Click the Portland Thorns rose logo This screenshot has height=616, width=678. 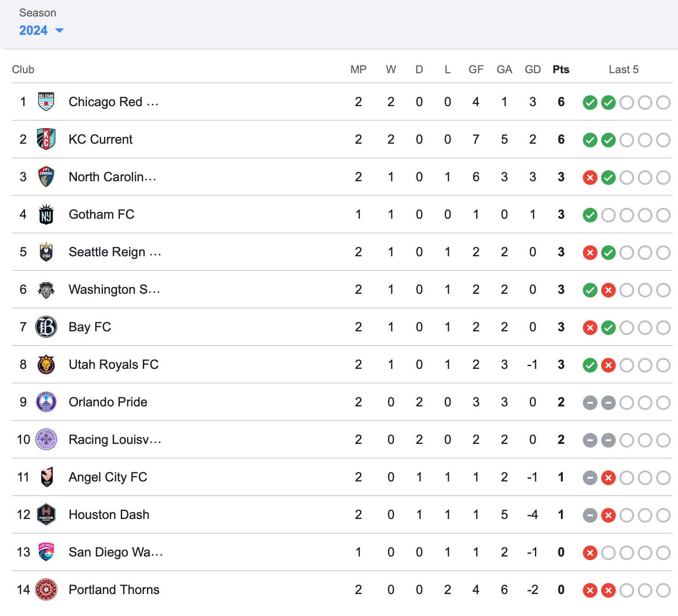[x=46, y=589]
